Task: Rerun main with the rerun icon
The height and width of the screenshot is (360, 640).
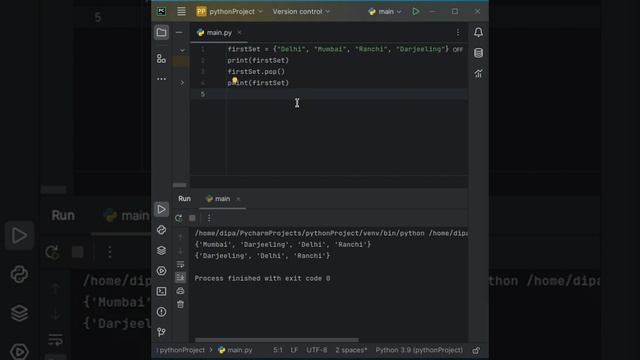Action: point(179,218)
